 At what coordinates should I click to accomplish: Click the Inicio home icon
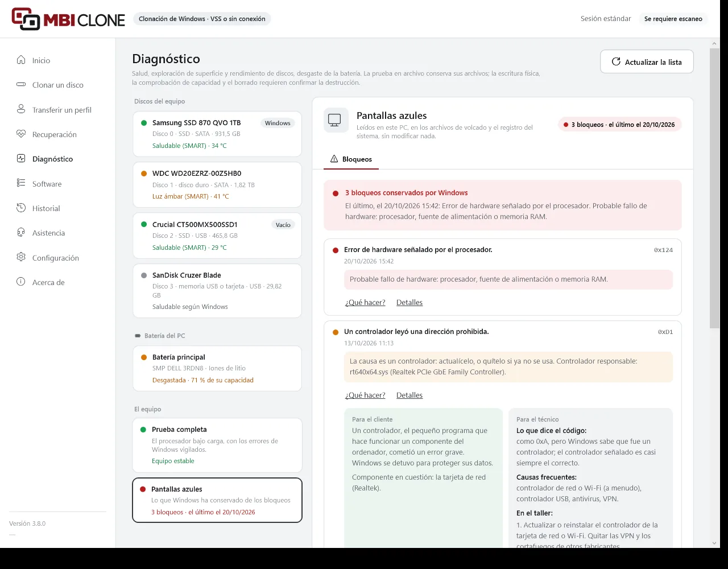(x=21, y=60)
